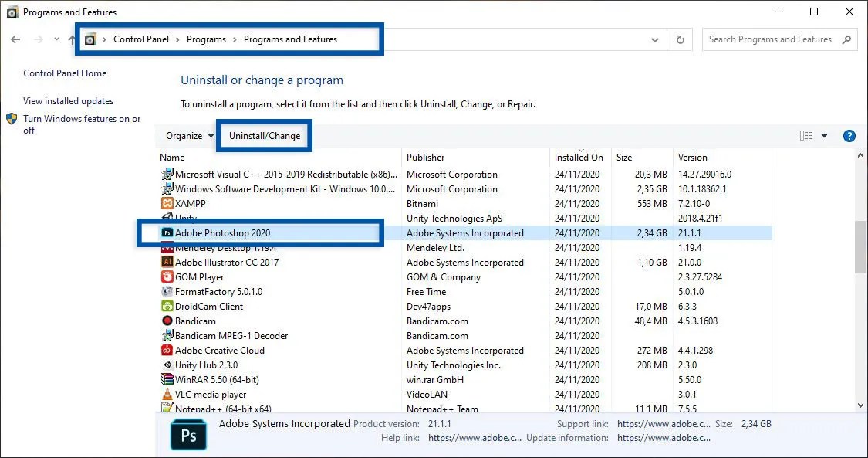868x458 pixels.
Task: Click the Uninstall/Change button
Action: 264,135
